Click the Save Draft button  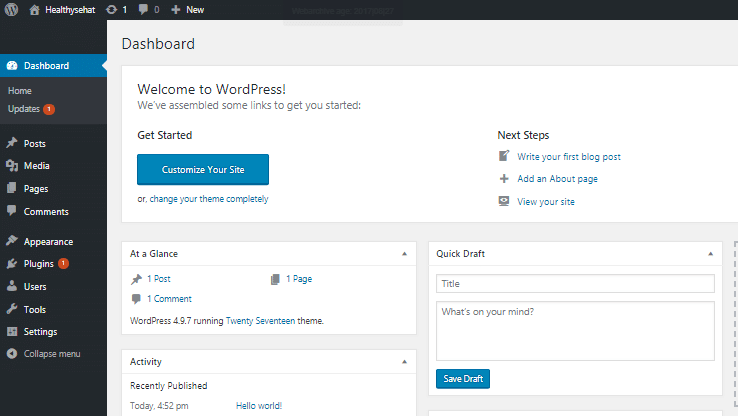pyautogui.click(x=463, y=379)
